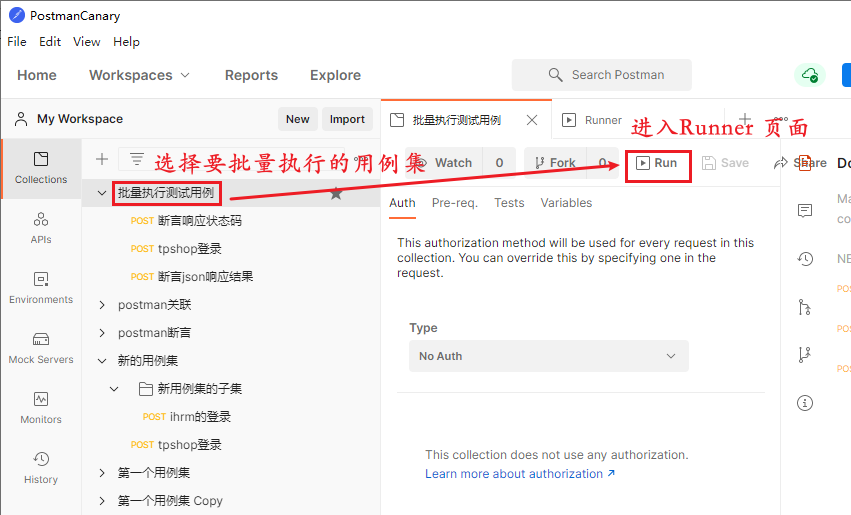Open the Monitors sidebar panel

pos(41,408)
